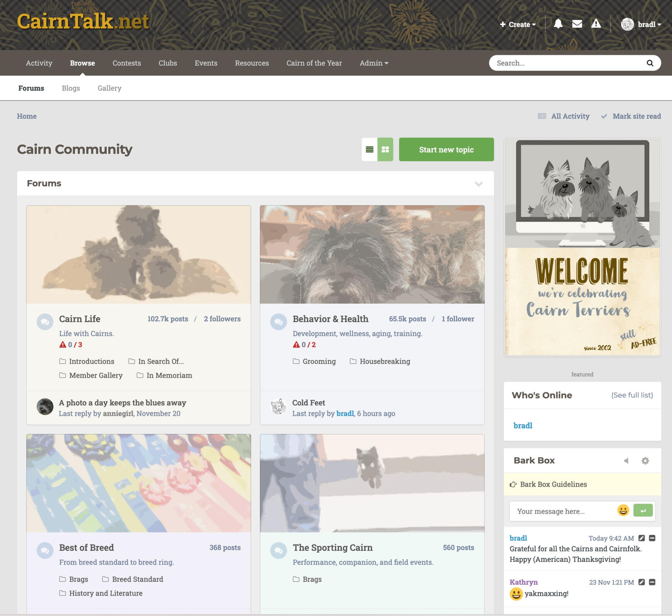Switch forums to grid view
Viewport: 672px width, 616px height.
[385, 149]
